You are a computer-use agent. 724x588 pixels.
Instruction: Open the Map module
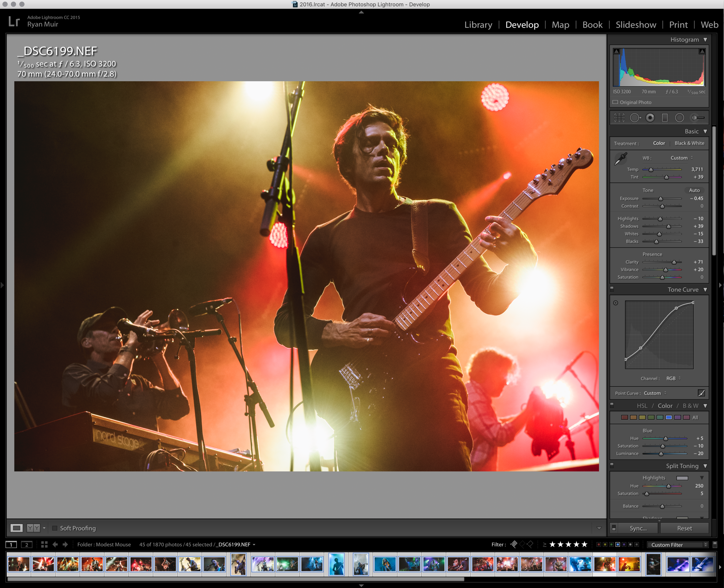[x=560, y=25]
